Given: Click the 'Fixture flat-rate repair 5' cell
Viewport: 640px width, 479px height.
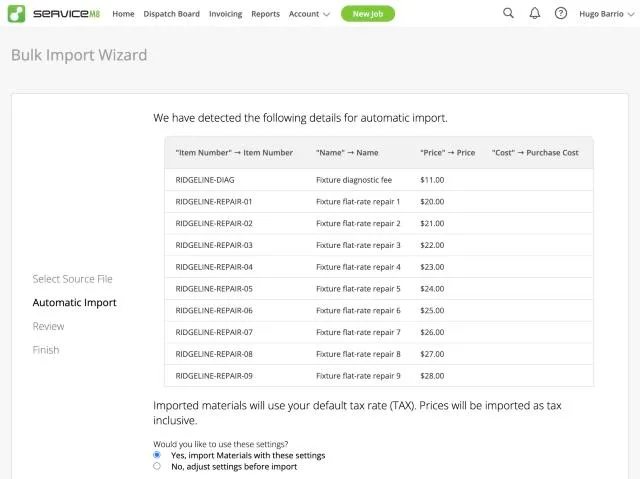Looking at the screenshot, I should [x=358, y=289].
